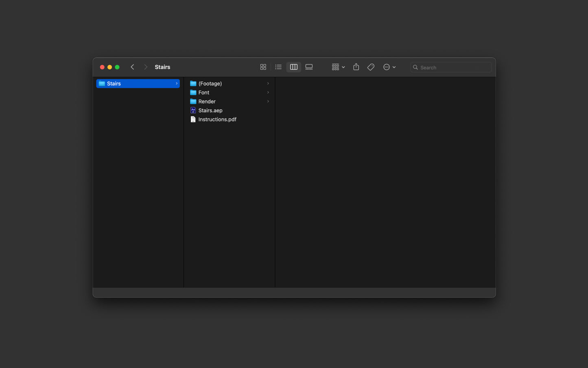Expand the Font folder chevron

(268, 92)
